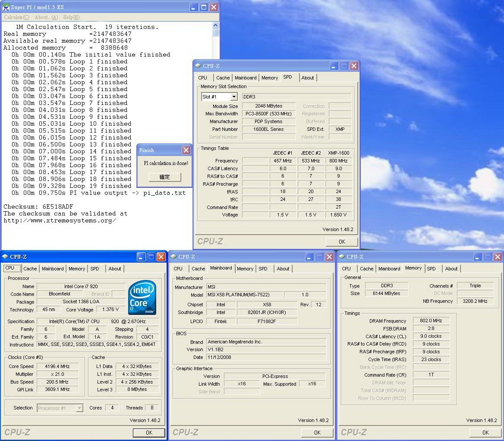Click the Threads count 8 value

pyautogui.click(x=152, y=408)
